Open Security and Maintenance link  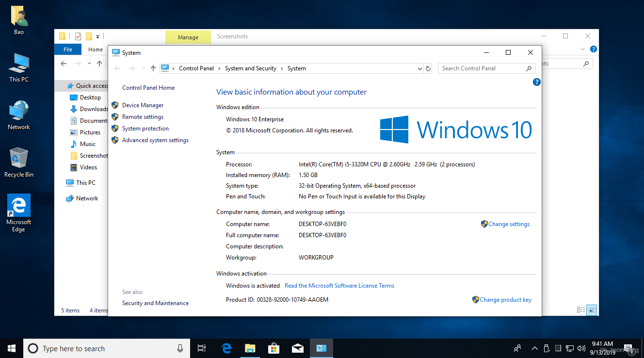(155, 303)
